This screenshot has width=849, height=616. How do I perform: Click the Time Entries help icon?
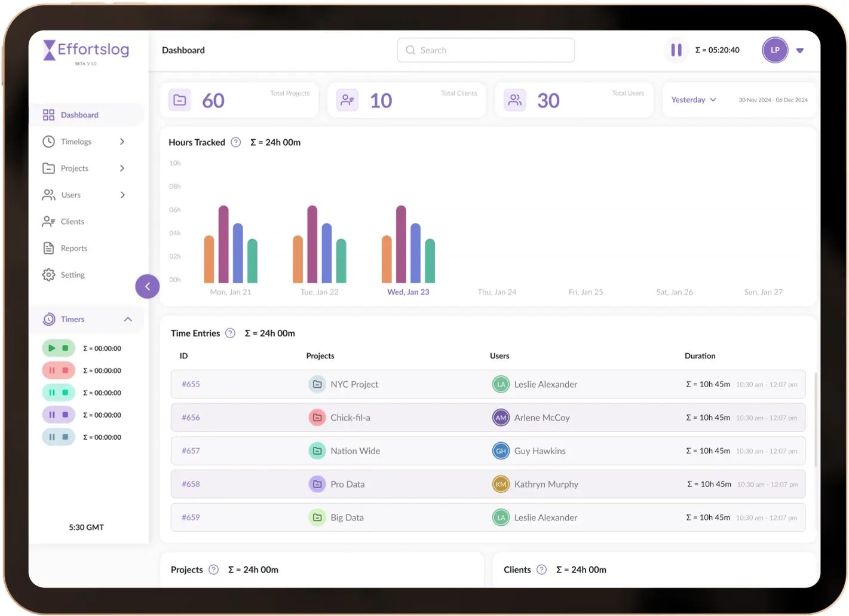(230, 333)
